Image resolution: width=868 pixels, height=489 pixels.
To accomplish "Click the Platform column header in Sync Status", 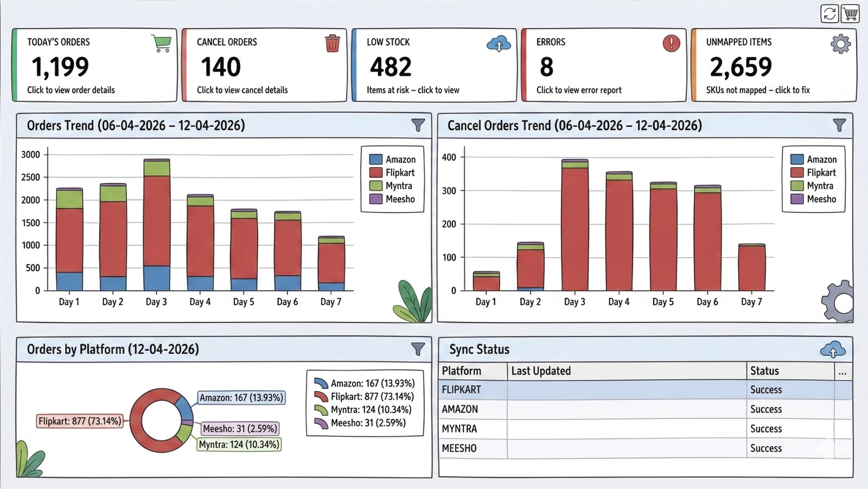I will 461,371.
